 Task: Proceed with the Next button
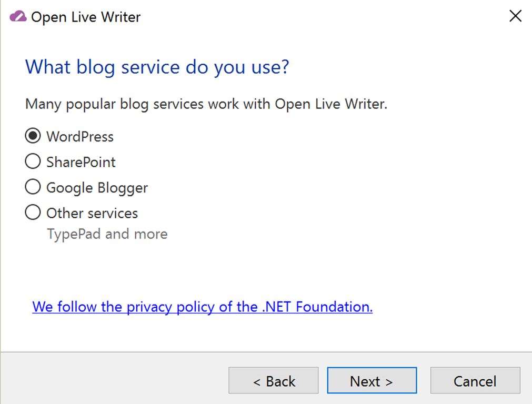372,381
